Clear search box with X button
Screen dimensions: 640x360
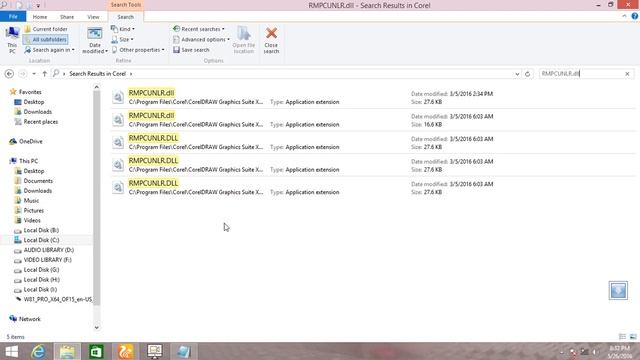pos(627,74)
